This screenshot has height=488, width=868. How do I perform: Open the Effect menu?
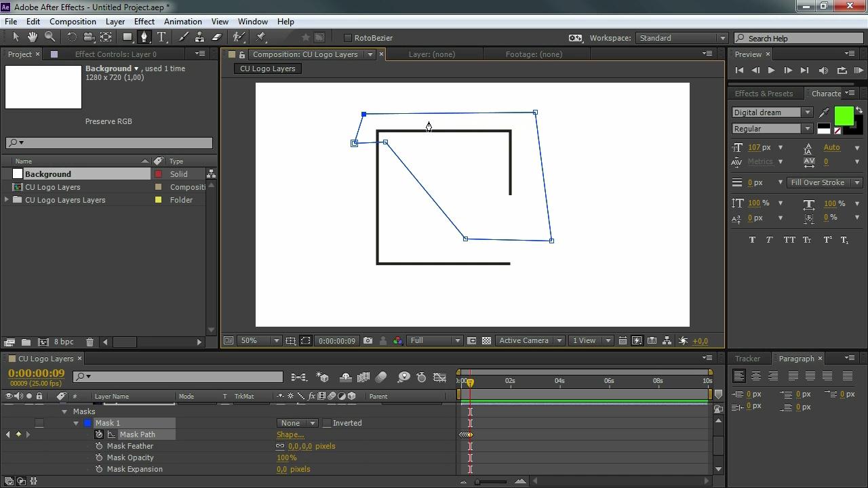click(x=144, y=22)
